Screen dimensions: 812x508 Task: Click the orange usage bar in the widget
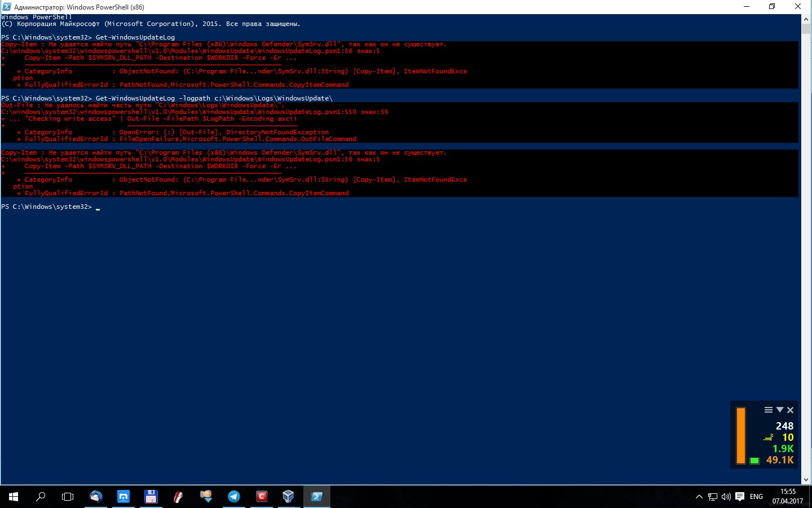click(741, 436)
